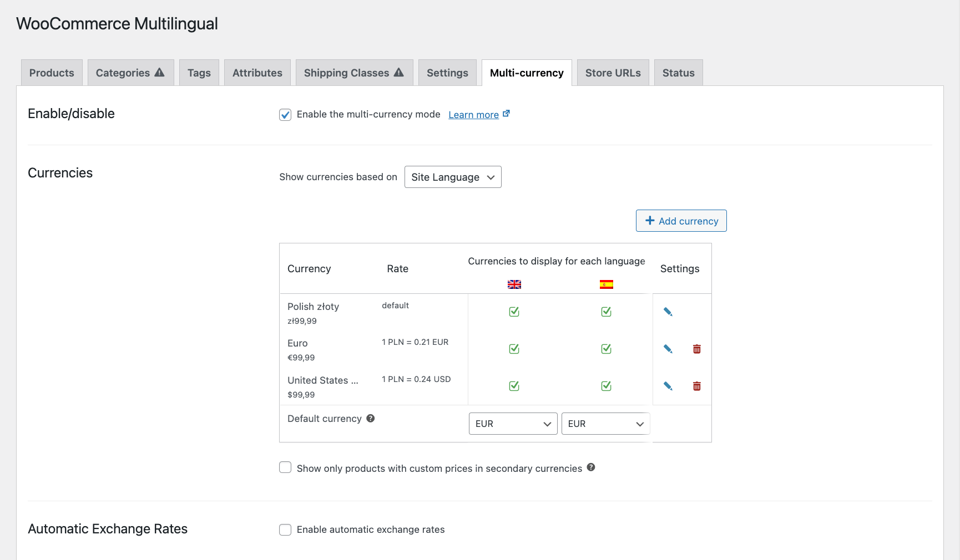The image size is (960, 560).
Task: Click the '€99,99' price sample
Action: tap(301, 358)
